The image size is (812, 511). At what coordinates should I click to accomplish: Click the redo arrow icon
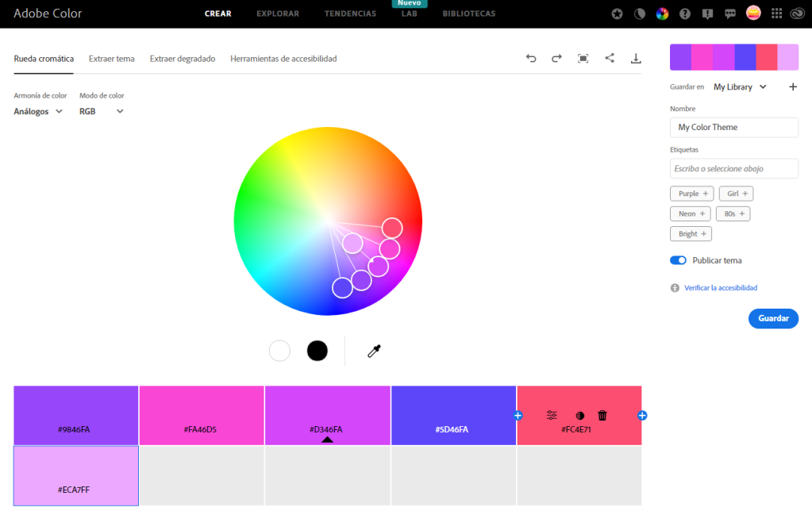click(556, 59)
